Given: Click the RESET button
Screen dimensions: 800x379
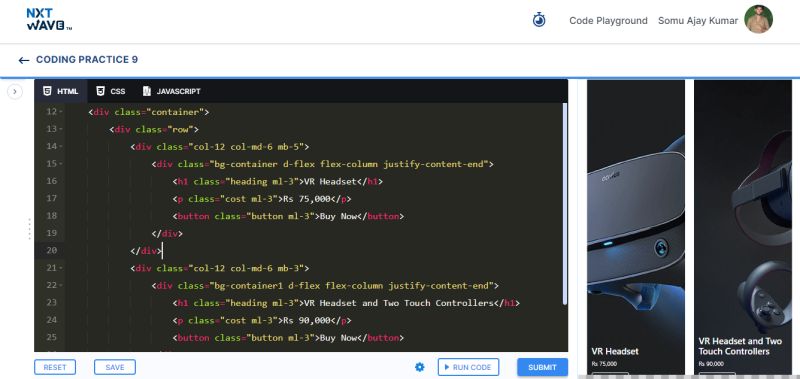Looking at the screenshot, I should coord(55,367).
